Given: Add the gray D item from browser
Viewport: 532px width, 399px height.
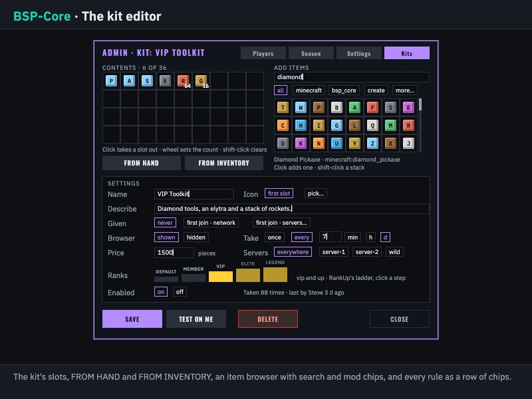Looking at the screenshot, I should pyautogui.click(x=283, y=144).
